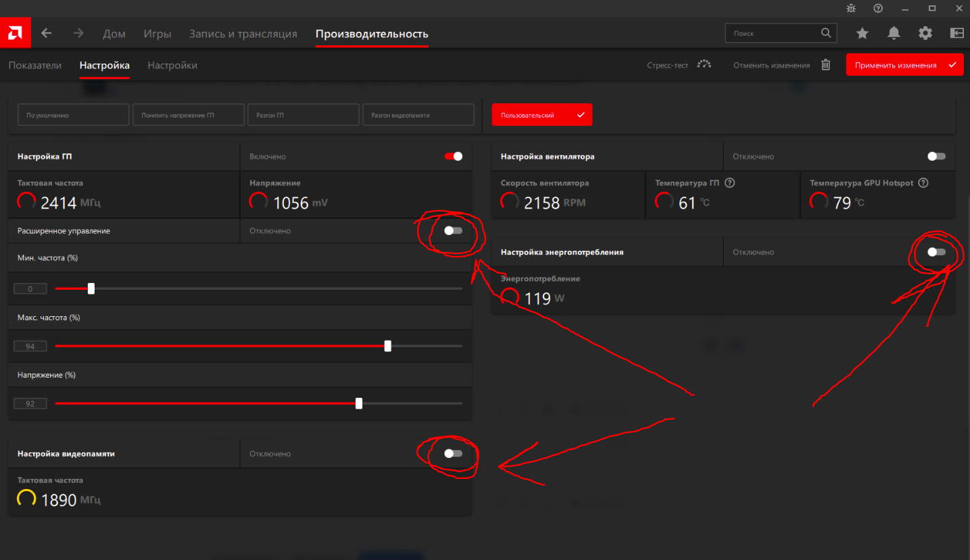Click the hotspot temperature gauge 79 °C
The height and width of the screenshot is (560, 970).
click(819, 201)
